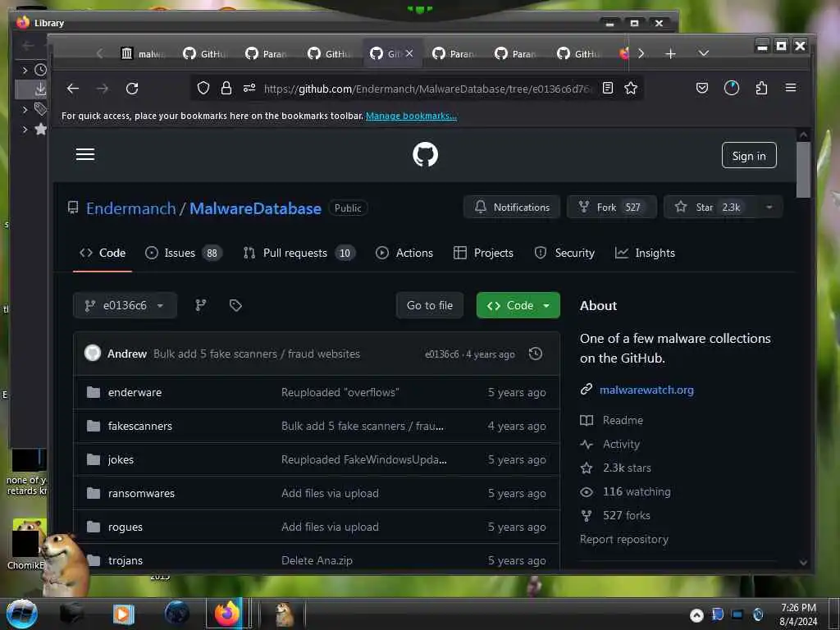840x630 pixels.
Task: Fork the repository
Action: pyautogui.click(x=612, y=208)
